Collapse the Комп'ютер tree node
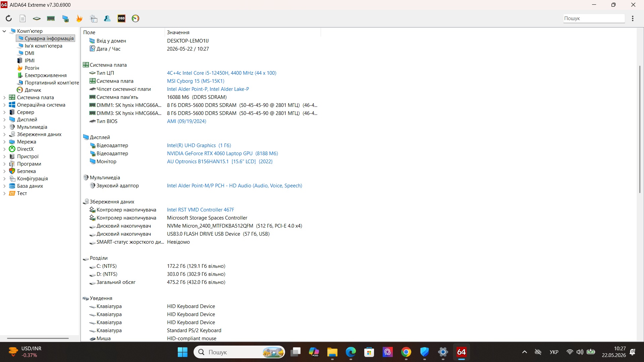644x362 pixels. coord(4,31)
